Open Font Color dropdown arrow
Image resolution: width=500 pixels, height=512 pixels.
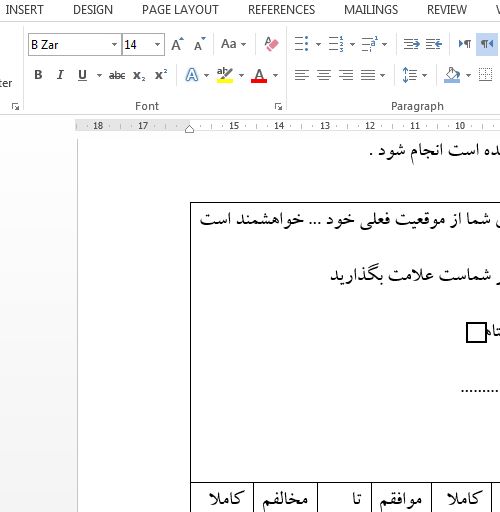pos(275,75)
